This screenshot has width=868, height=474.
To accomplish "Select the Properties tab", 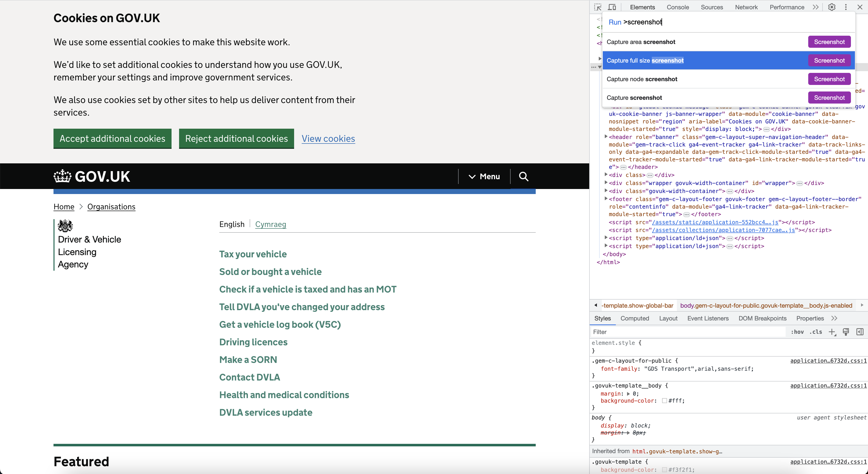I will click(x=810, y=318).
